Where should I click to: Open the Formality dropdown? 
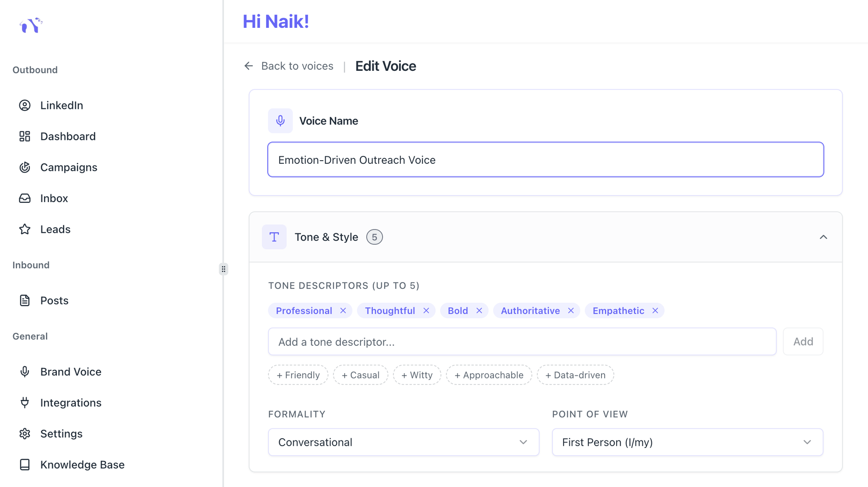pyautogui.click(x=403, y=442)
